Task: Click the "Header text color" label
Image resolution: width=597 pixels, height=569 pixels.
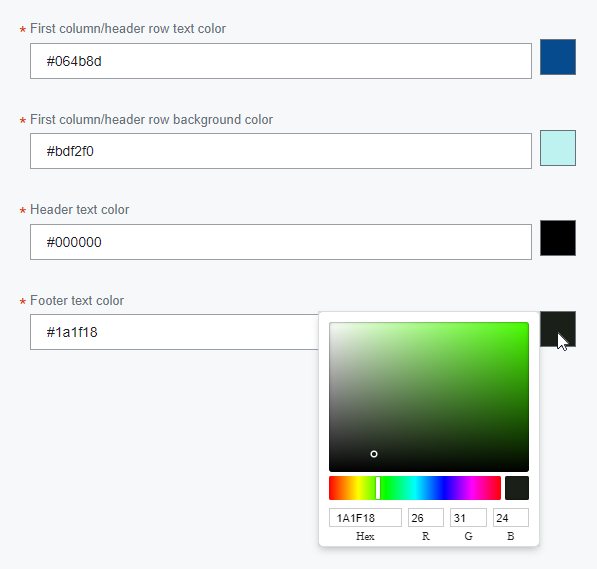Action: point(80,209)
